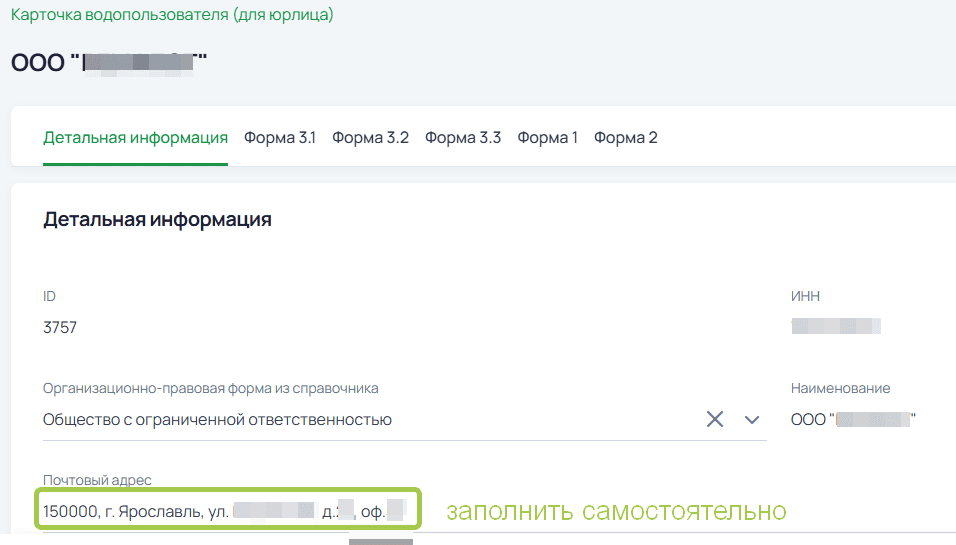Click the 'Карточка водопользователя (для юрлица)' green title
The image size is (956, 545).
click(x=172, y=15)
